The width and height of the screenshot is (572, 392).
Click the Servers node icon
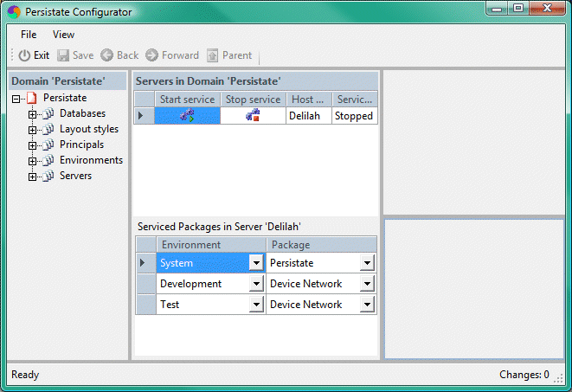[x=48, y=177]
